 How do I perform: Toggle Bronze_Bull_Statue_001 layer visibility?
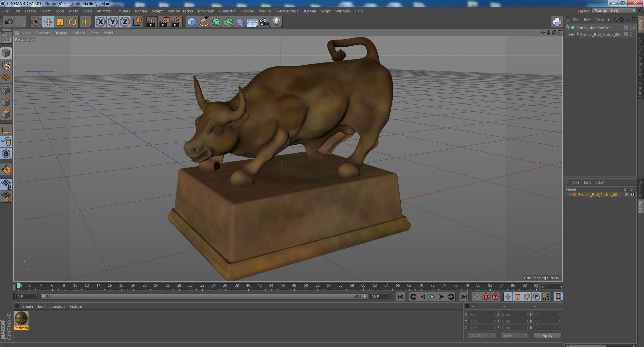click(x=633, y=195)
